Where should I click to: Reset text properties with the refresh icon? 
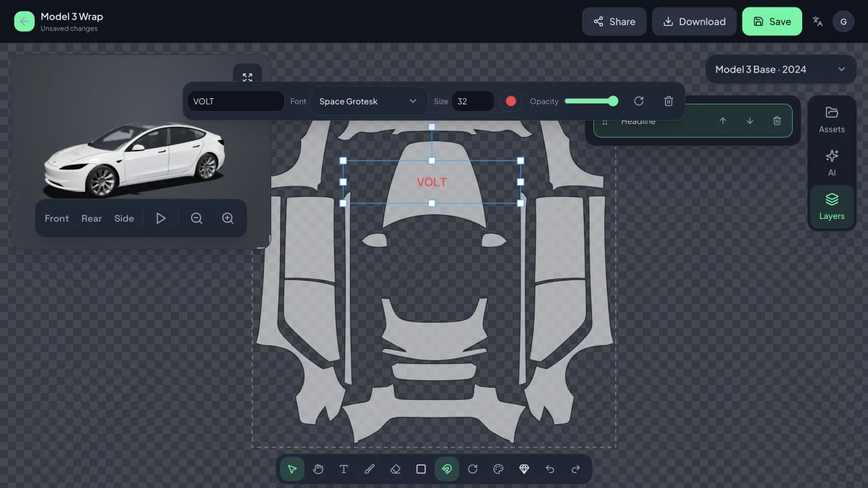(x=639, y=101)
